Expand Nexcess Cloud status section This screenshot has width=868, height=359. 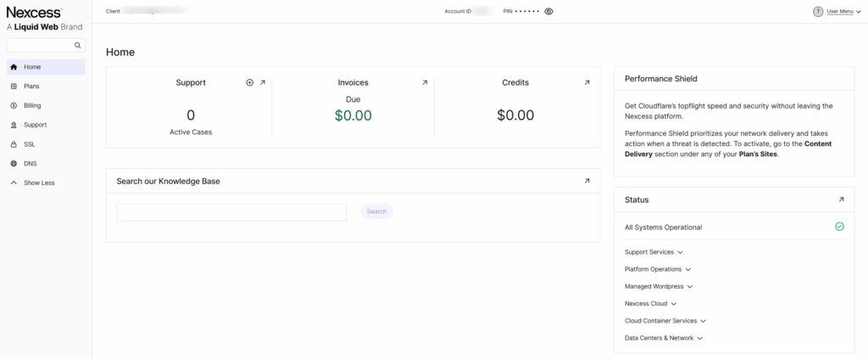(651, 304)
